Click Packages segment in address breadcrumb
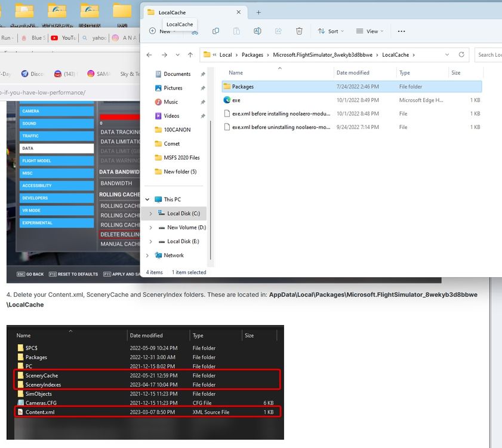This screenshot has width=502, height=448. (252, 55)
